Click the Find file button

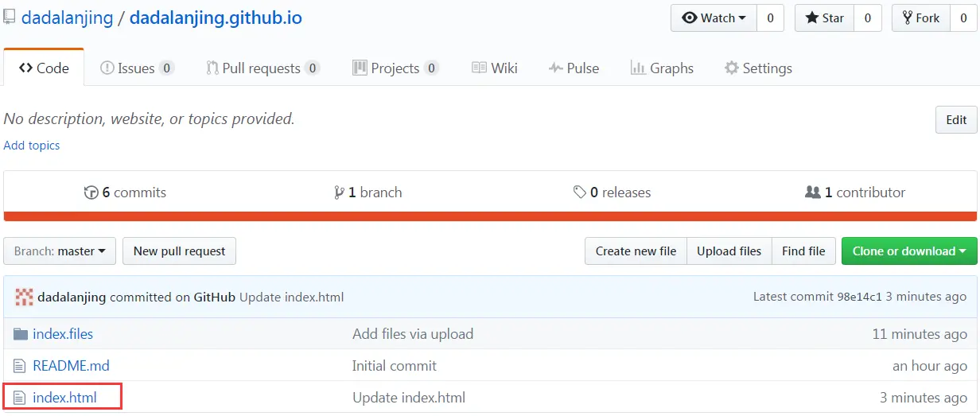click(x=803, y=251)
